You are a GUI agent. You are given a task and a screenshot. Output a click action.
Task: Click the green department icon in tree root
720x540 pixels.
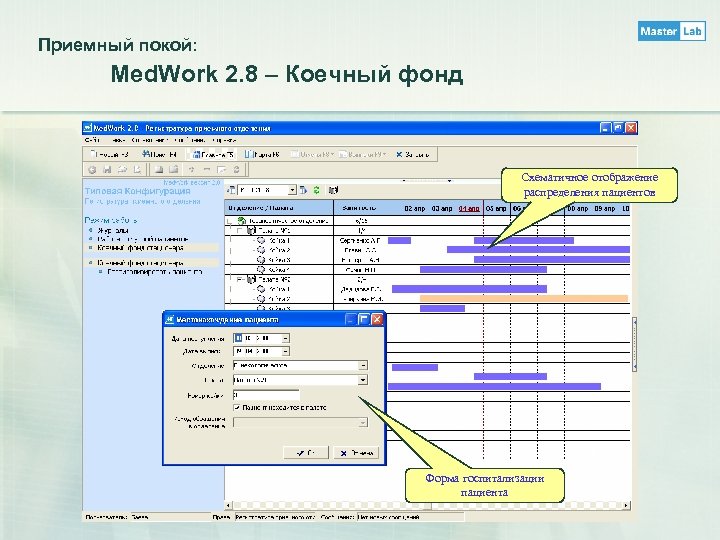pos(242,221)
